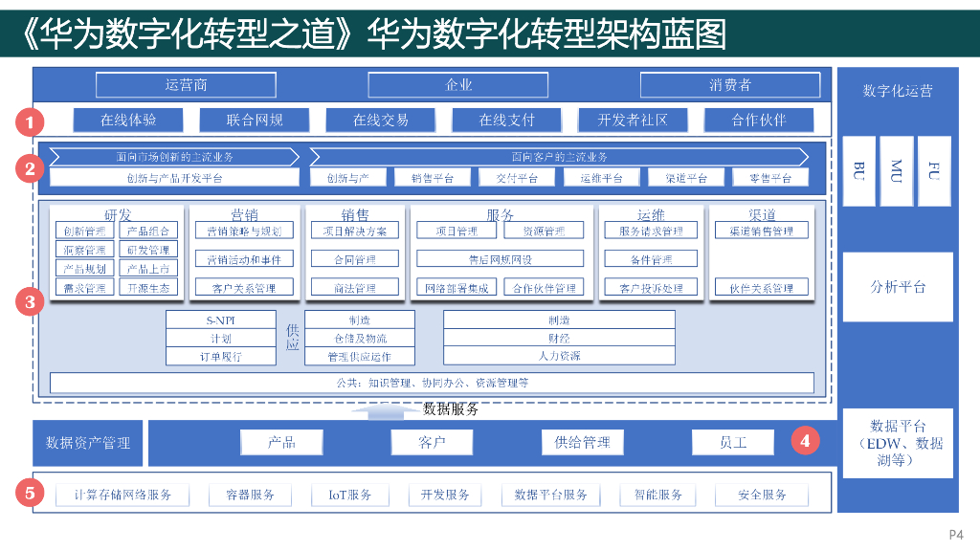980x551 pixels.
Task: Click the 人力资源 box
Action: point(559,356)
